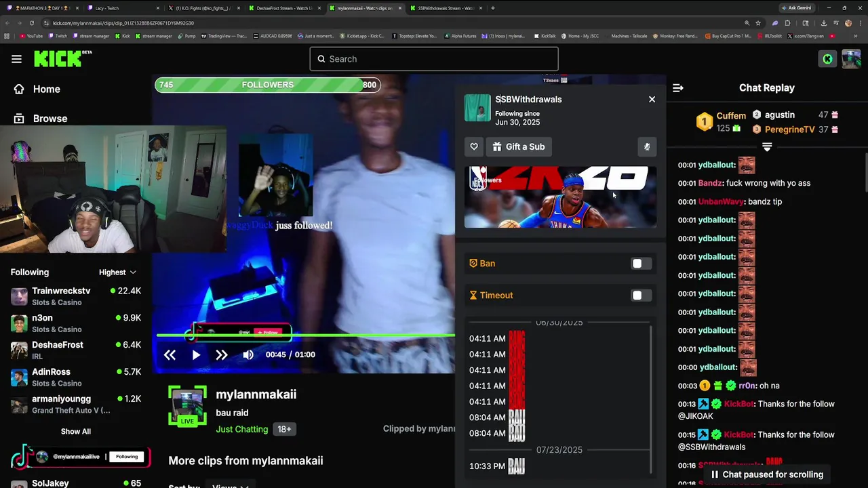The height and width of the screenshot is (488, 868).
Task: Open AdinRoss channel in Following list
Action: point(76,378)
